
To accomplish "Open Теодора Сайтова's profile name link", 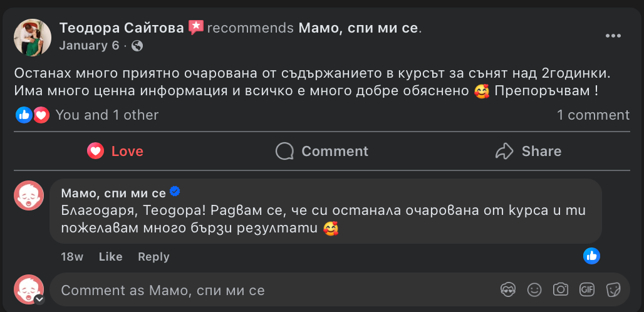I will coord(122,28).
